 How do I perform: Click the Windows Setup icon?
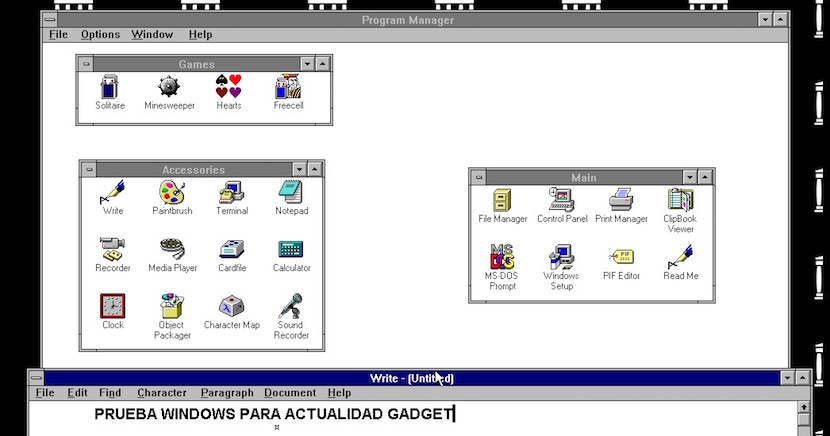coord(562,257)
